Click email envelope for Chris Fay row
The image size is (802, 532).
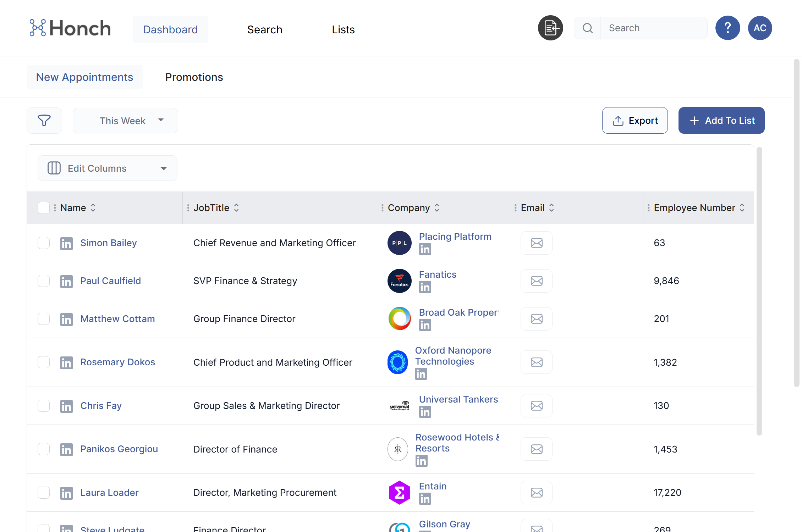coord(536,406)
